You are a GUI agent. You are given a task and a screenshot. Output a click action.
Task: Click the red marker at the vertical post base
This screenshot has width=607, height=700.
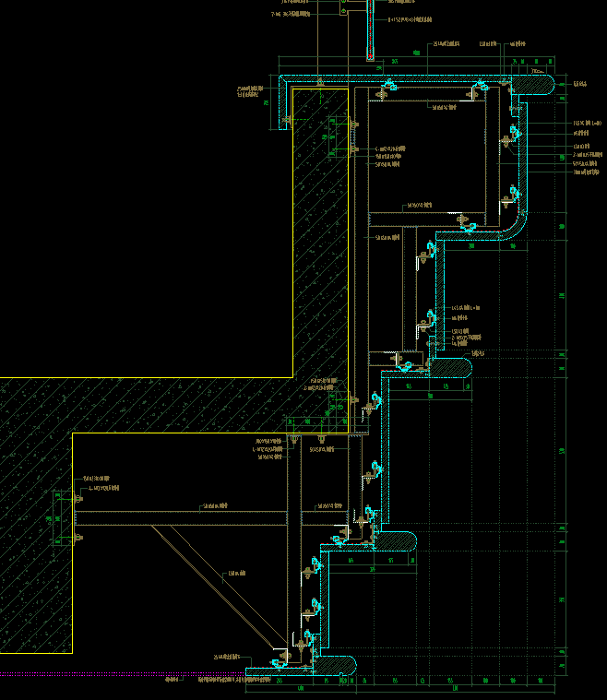click(x=370, y=58)
